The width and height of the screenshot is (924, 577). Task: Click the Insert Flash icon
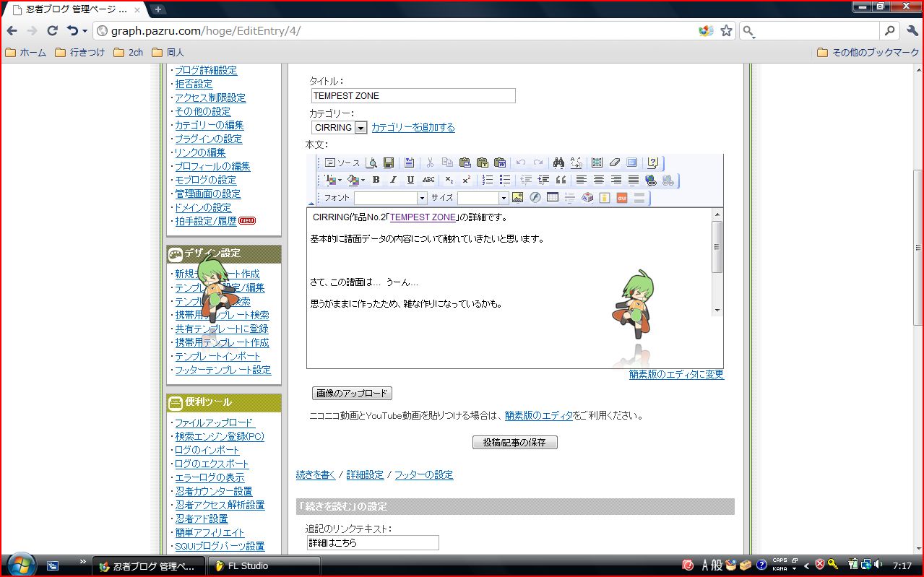click(x=535, y=197)
